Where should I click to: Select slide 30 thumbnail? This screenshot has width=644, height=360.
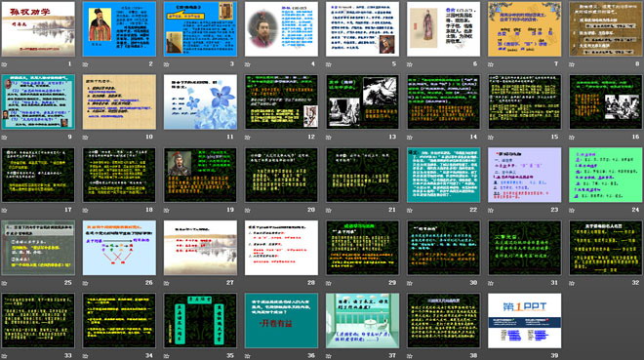click(x=444, y=248)
